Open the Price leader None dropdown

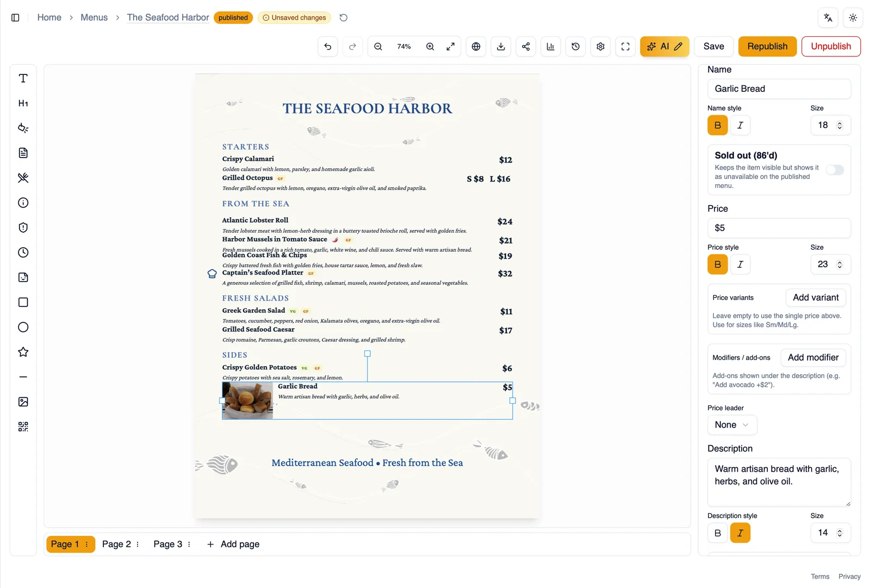tap(732, 425)
